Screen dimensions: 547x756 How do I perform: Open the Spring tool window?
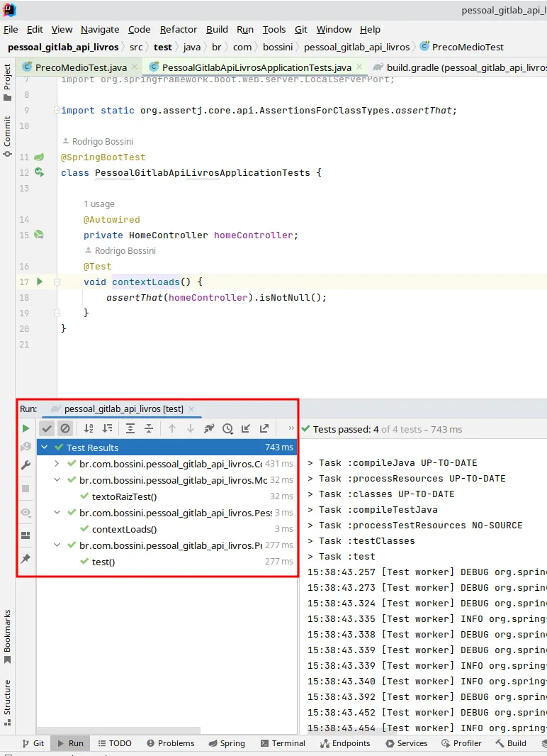[x=227, y=743]
